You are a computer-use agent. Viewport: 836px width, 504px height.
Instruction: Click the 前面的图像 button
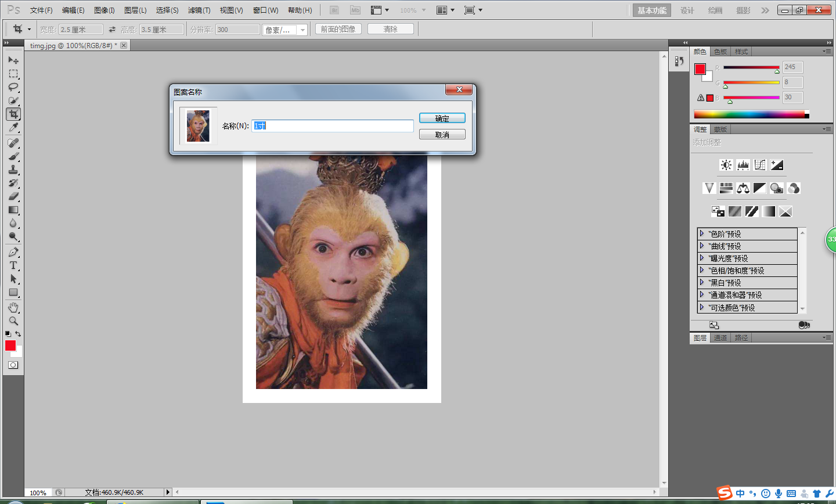pos(338,29)
